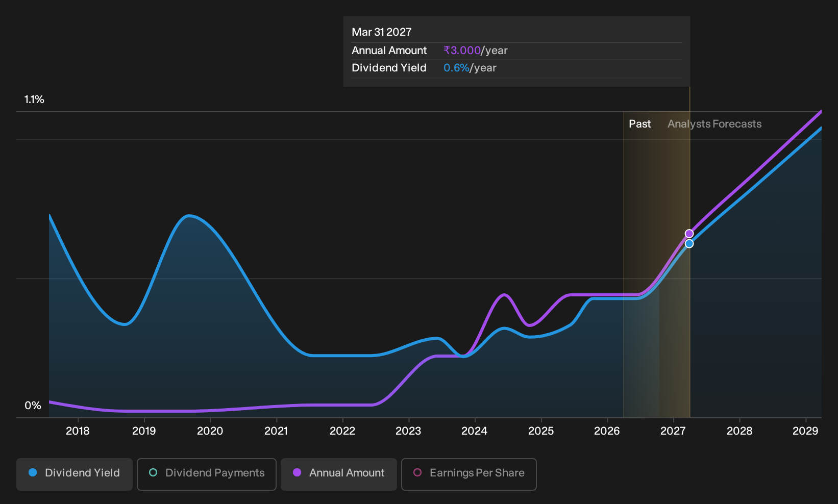Image resolution: width=838 pixels, height=504 pixels.
Task: Enable the Dividend Payments series
Action: pos(207,474)
